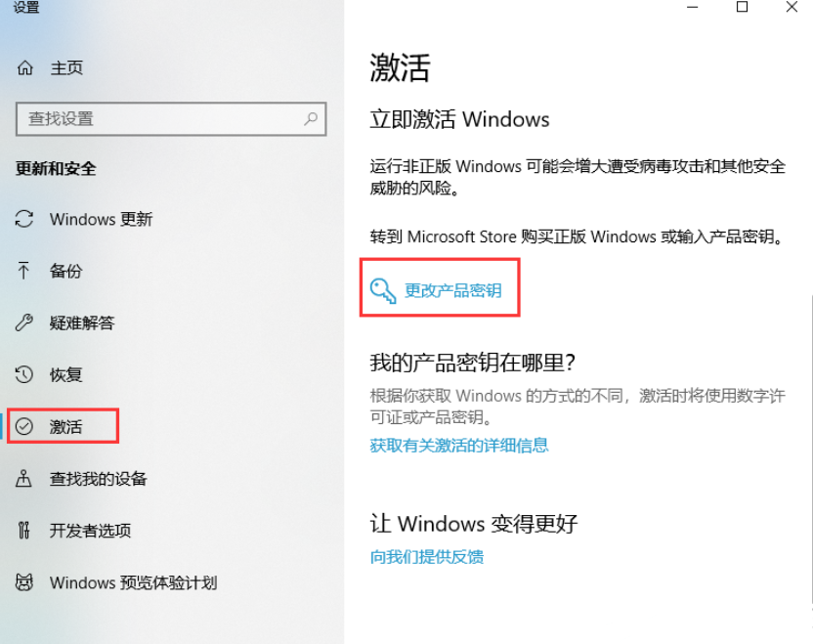Click the 恢复 history clock icon
Image resolution: width=813 pixels, height=644 pixels.
coord(23,374)
